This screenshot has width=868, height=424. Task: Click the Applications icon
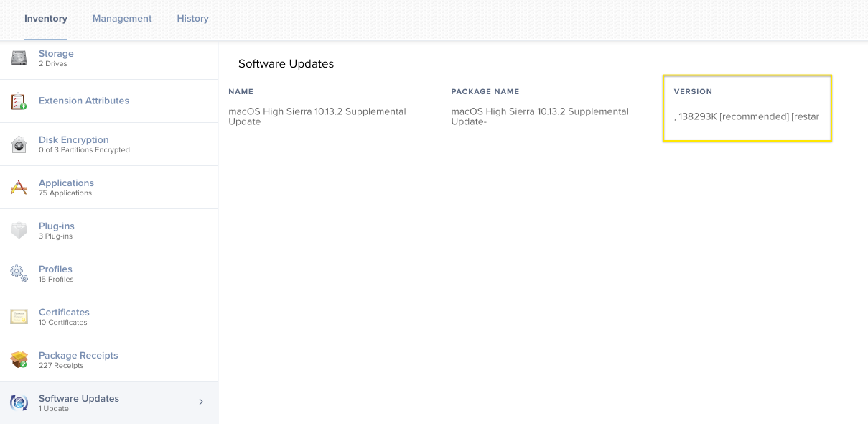[x=19, y=188]
